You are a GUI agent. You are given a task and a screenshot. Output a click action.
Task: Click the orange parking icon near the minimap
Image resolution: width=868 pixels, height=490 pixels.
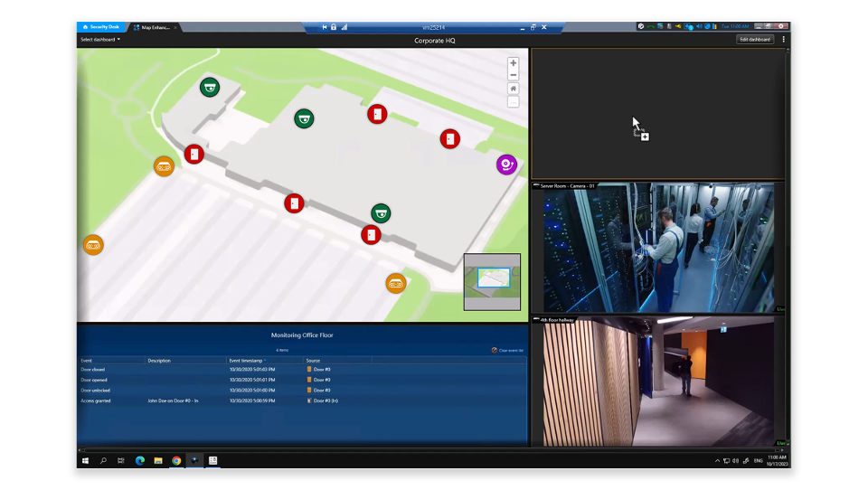396,284
